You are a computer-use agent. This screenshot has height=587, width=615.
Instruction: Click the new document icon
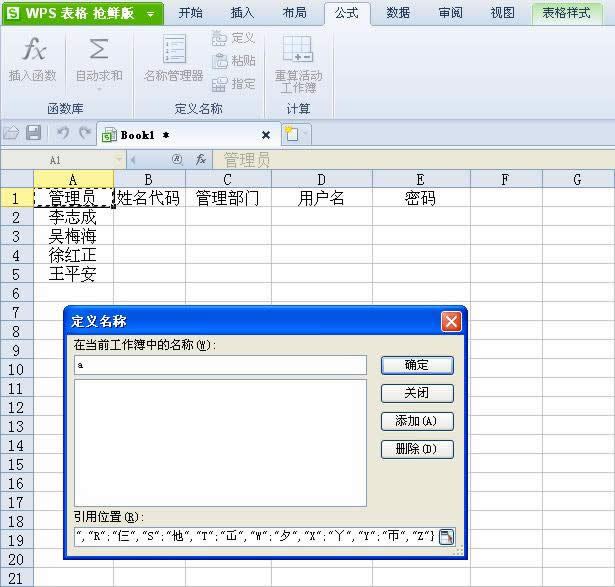point(291,134)
